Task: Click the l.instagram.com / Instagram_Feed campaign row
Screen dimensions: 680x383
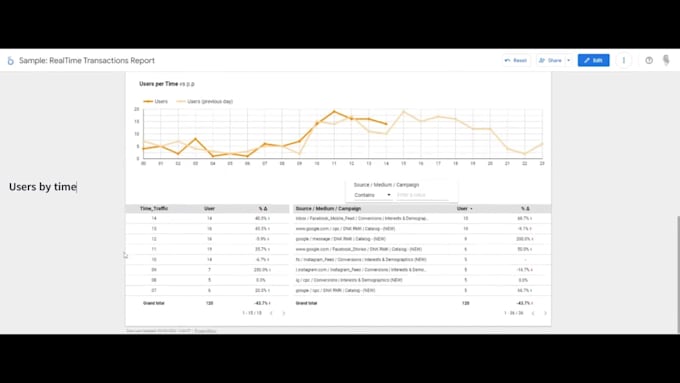Action: [x=422, y=270]
